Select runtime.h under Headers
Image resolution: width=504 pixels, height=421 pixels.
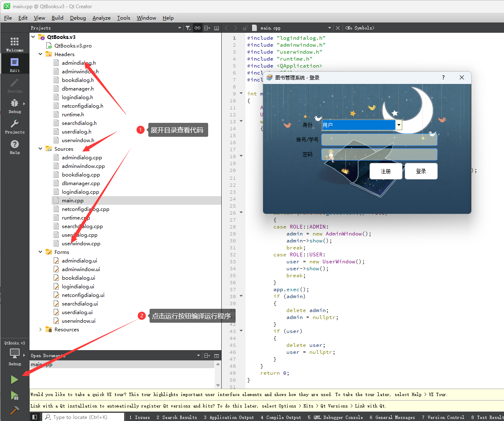73,114
